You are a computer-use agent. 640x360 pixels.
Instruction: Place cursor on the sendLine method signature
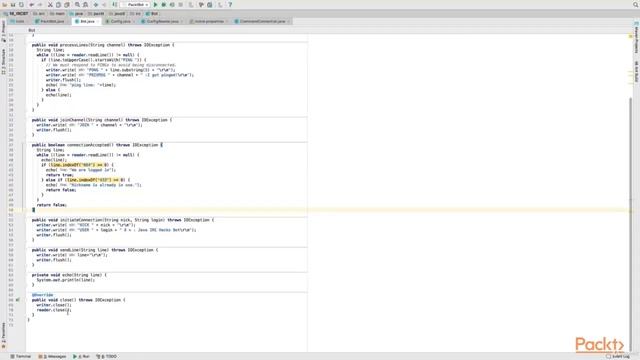(x=95, y=250)
